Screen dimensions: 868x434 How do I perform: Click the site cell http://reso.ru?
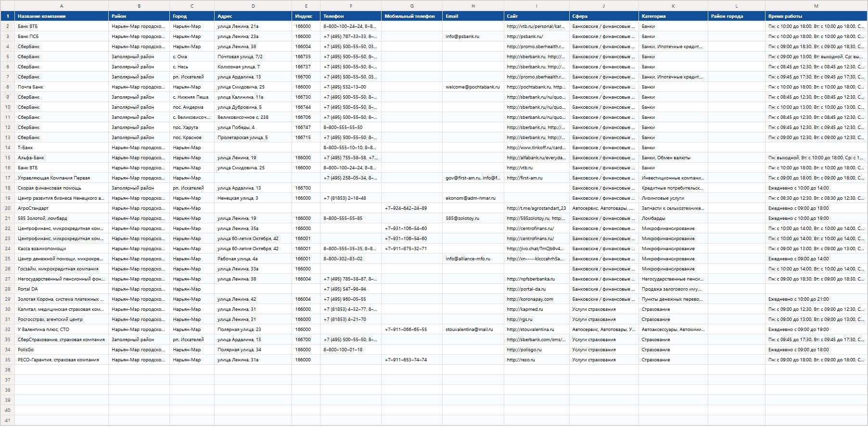(537, 360)
